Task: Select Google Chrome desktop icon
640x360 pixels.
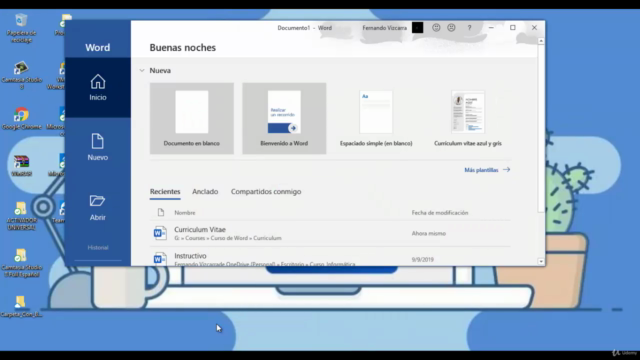Action: click(x=21, y=119)
